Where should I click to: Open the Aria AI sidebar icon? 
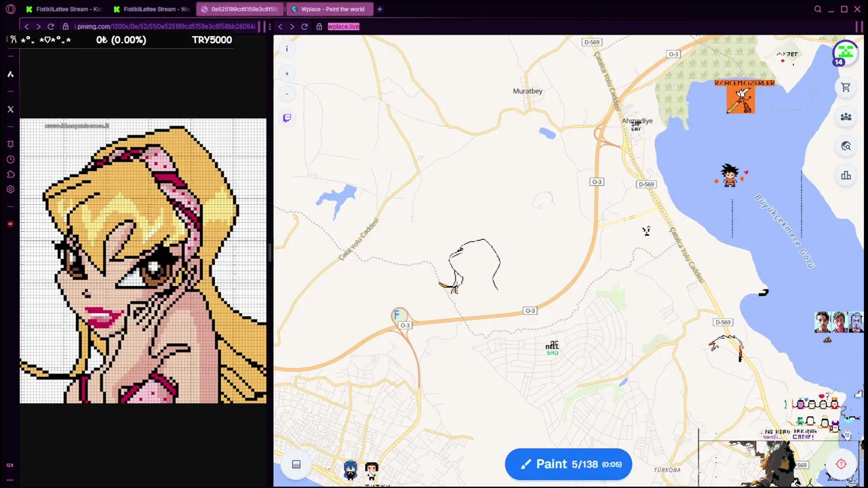click(x=10, y=74)
